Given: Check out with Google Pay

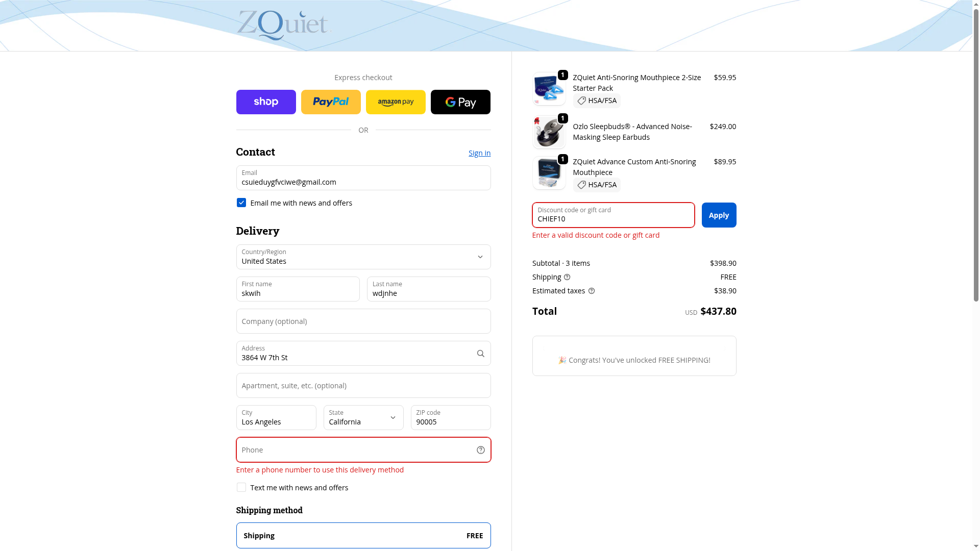Looking at the screenshot, I should click(x=460, y=102).
